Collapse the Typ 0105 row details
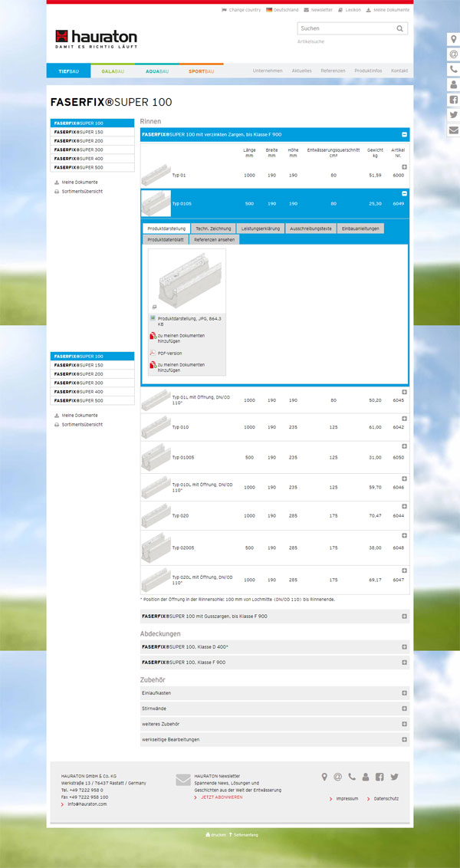 pos(404,194)
